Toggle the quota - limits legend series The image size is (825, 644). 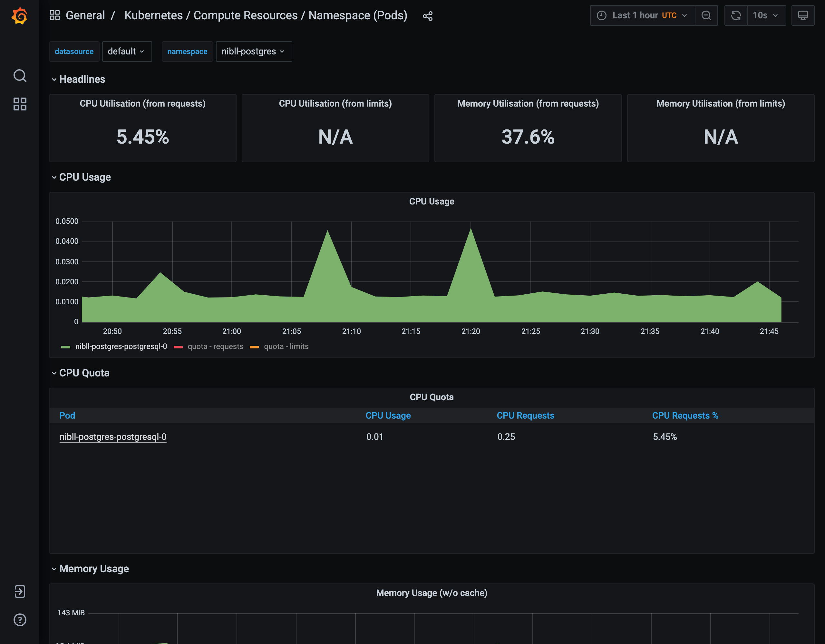click(286, 346)
